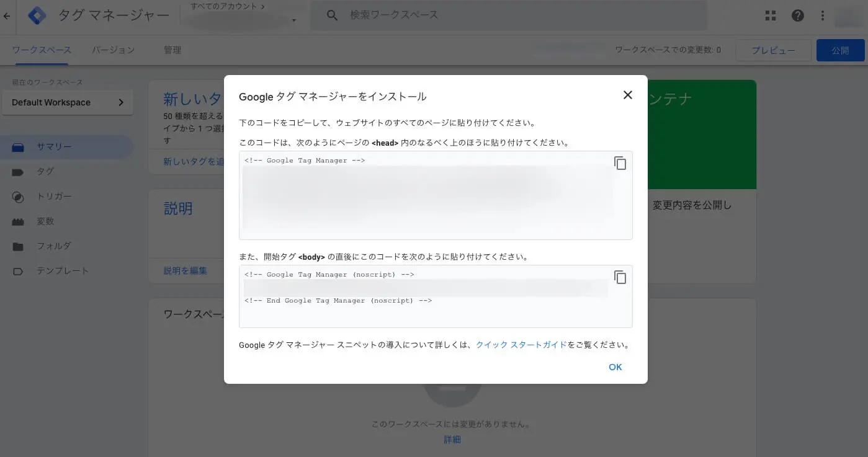868x457 pixels.
Task: Copy the body noscript code snippet
Action: (620, 277)
